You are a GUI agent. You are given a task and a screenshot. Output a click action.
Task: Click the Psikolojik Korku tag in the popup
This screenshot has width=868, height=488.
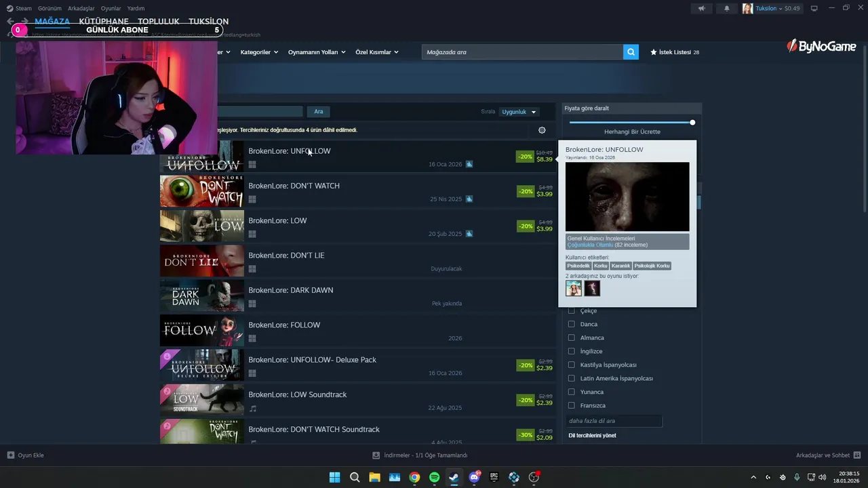[x=652, y=266]
